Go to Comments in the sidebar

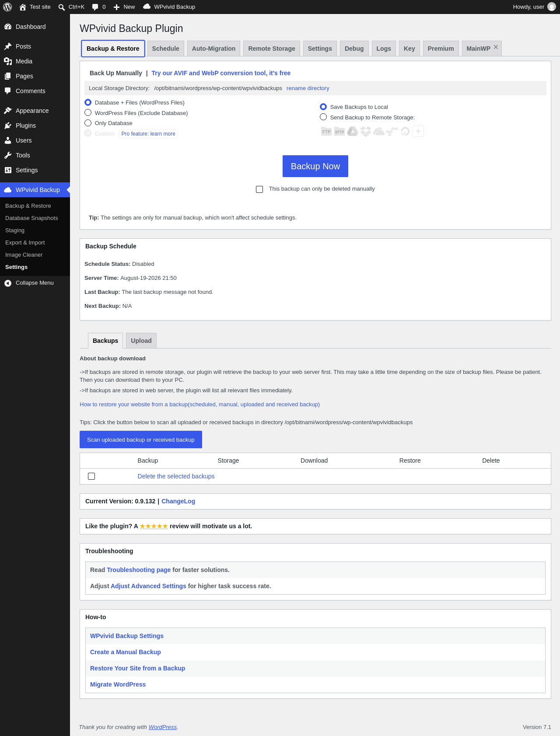click(35, 91)
